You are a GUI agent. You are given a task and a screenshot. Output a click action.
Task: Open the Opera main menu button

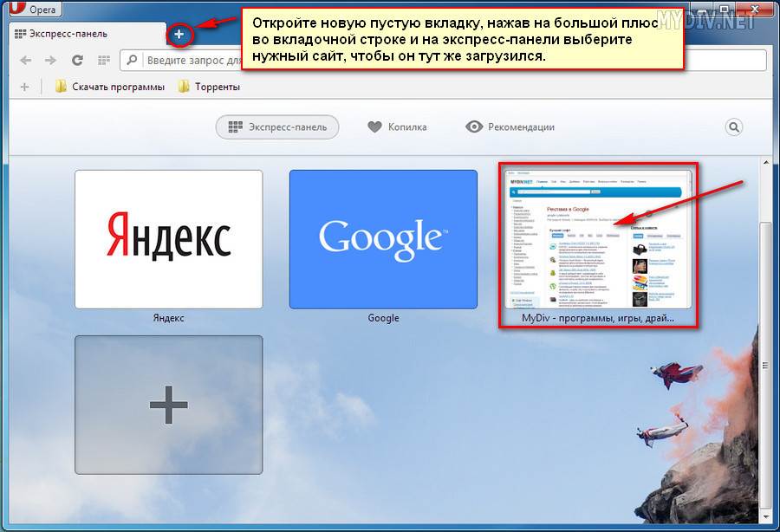pyautogui.click(x=34, y=9)
